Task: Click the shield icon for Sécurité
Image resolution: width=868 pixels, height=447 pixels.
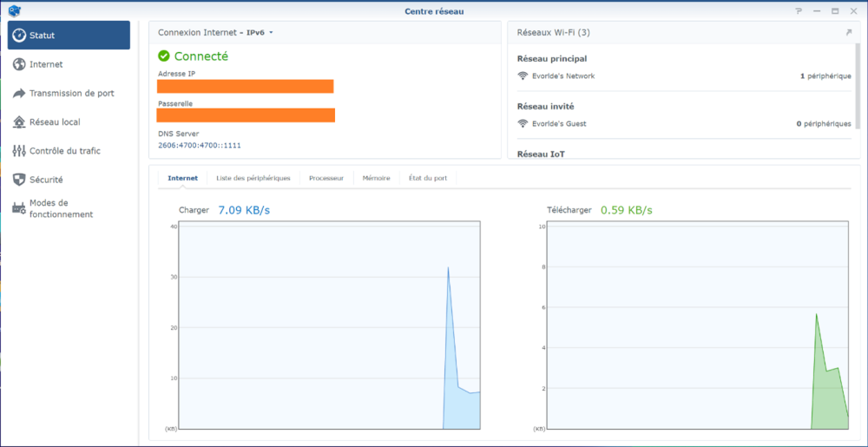Action: (19, 180)
